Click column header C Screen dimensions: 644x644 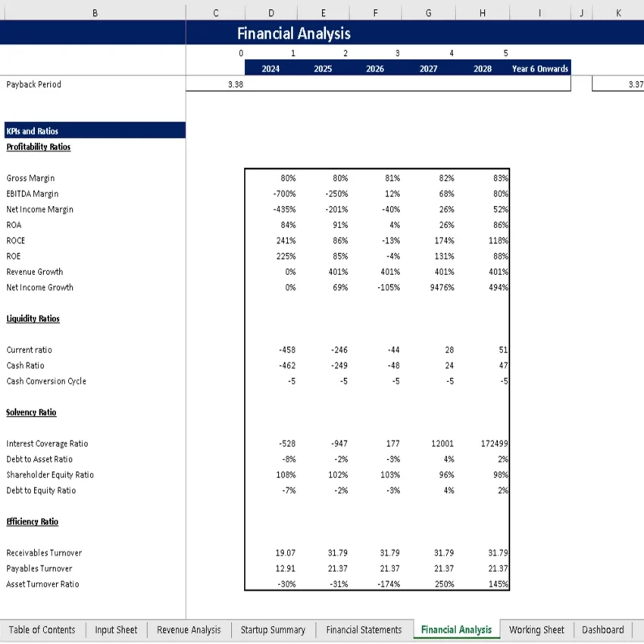[x=215, y=12]
